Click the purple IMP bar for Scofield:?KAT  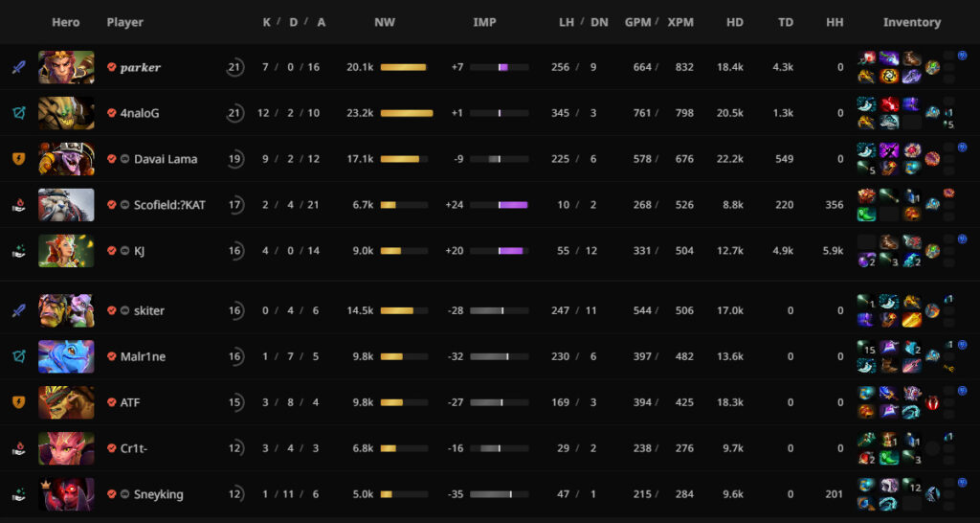coord(512,205)
